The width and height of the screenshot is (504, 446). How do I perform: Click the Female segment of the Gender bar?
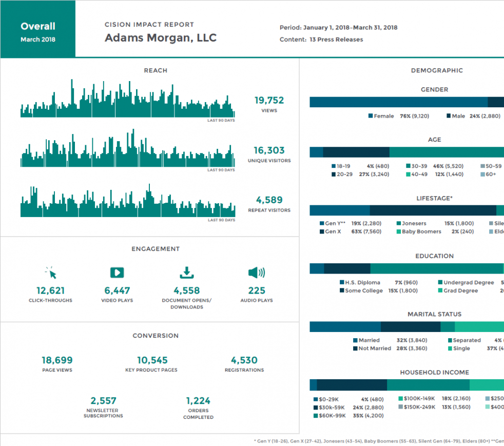click(x=399, y=102)
